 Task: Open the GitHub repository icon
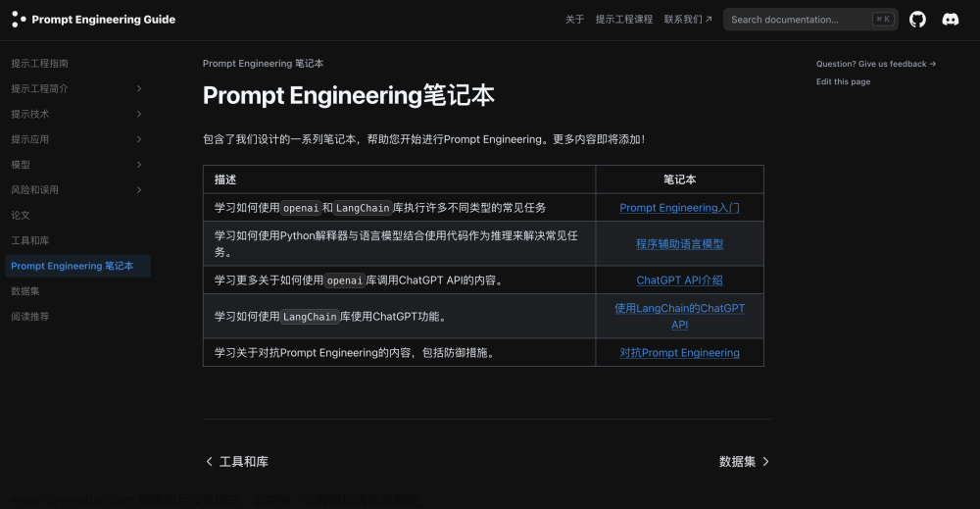917,20
